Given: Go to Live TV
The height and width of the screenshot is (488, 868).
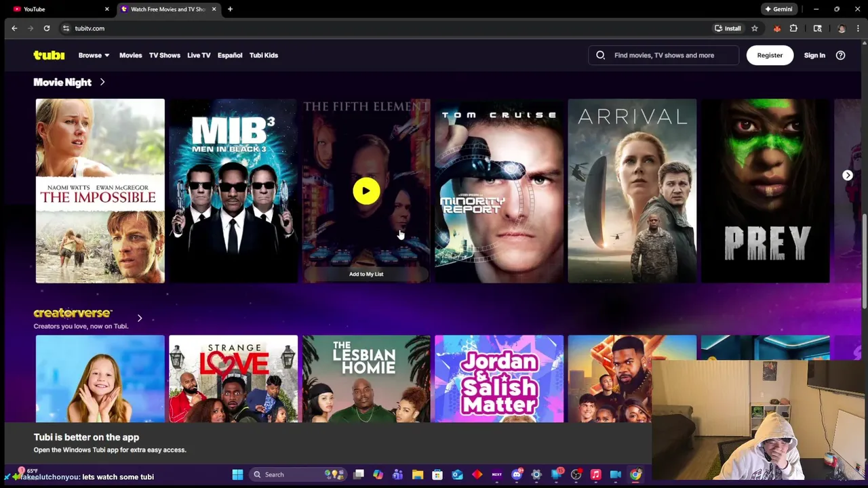Looking at the screenshot, I should click(x=199, y=56).
